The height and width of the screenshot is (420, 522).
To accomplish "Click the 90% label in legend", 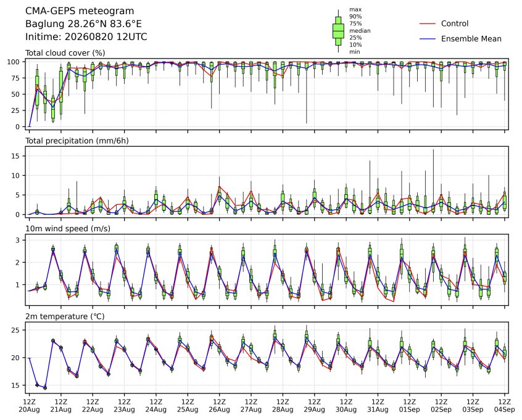I will pyautogui.click(x=355, y=17).
